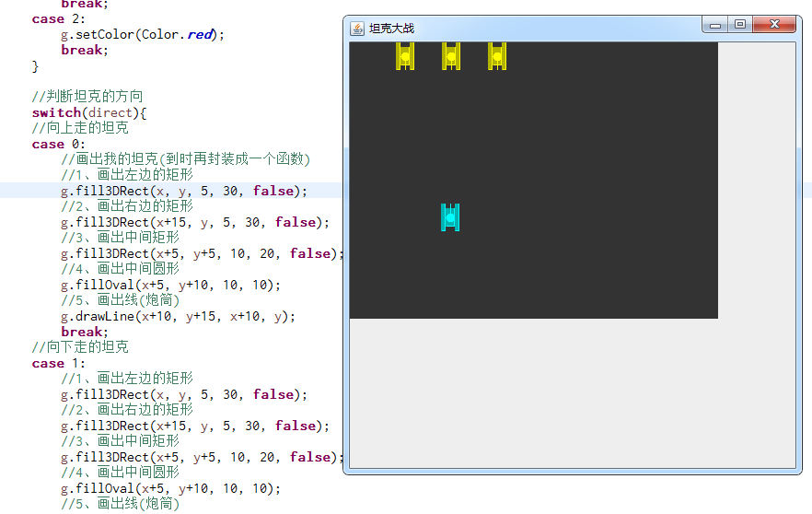Click the comment //2、画出右边的矩形 under case 0

(127, 206)
